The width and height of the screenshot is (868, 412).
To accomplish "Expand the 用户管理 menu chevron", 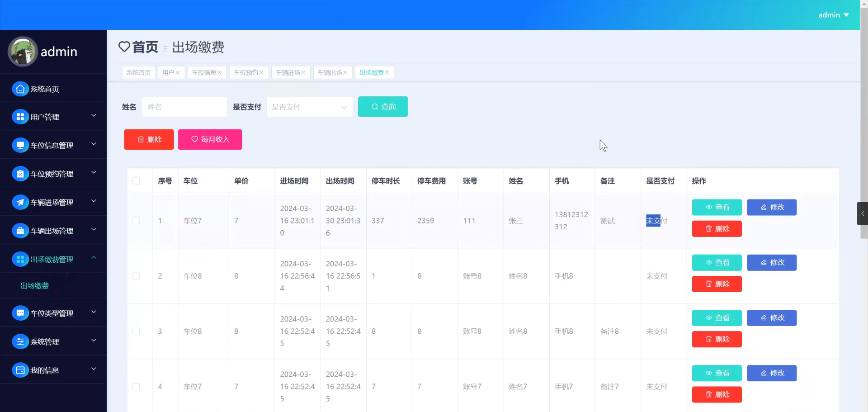I will tap(94, 116).
